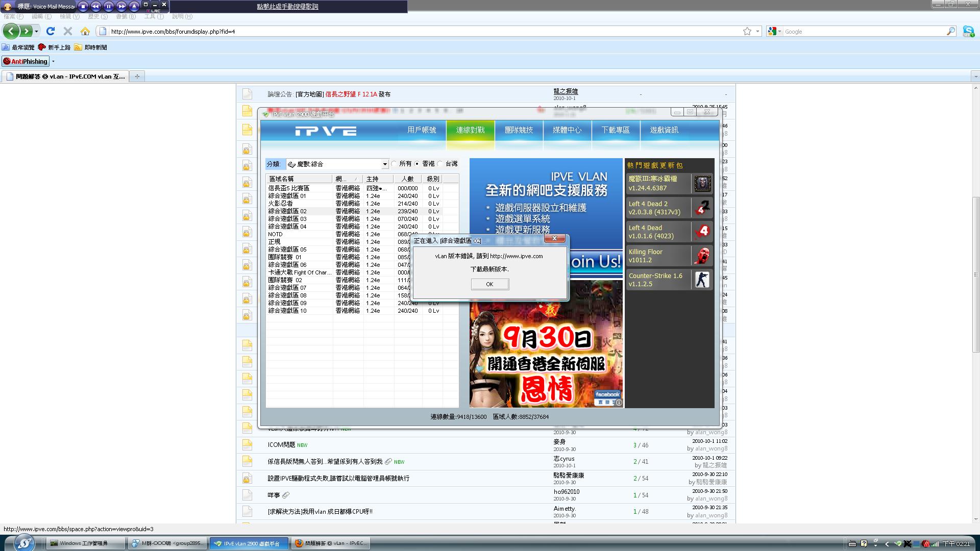
Task: Click the browser reload icon
Action: (51, 31)
